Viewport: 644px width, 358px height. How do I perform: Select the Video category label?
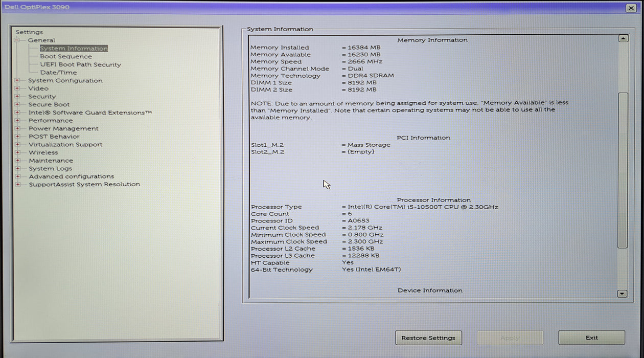click(x=38, y=88)
